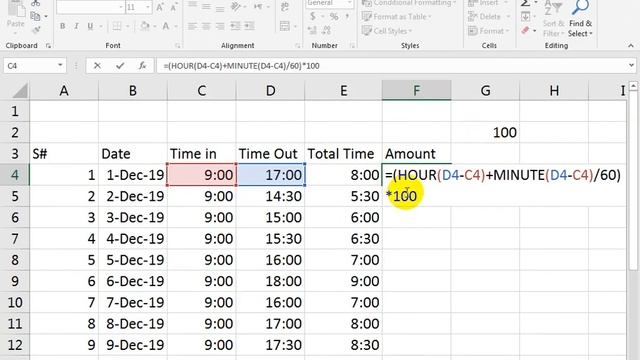
Task: Open the General number format dropdown
Action: tap(349, 3)
